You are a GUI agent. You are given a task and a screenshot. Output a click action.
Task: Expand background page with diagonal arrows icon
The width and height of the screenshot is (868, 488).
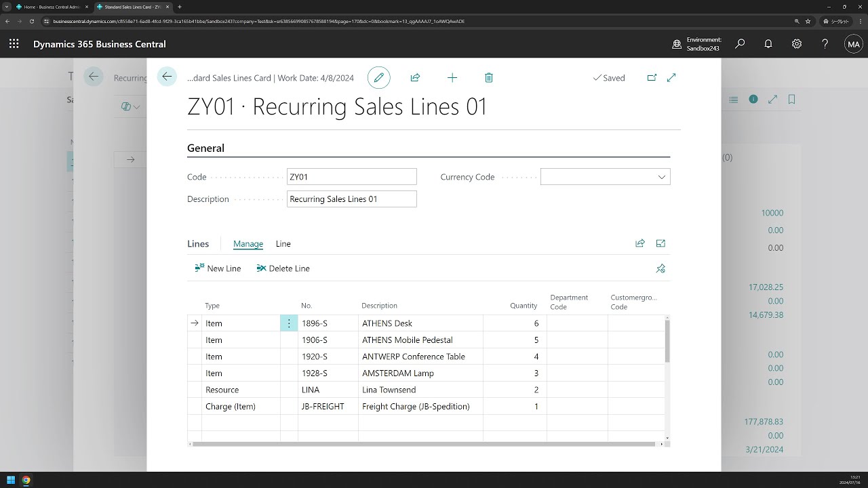pos(772,99)
